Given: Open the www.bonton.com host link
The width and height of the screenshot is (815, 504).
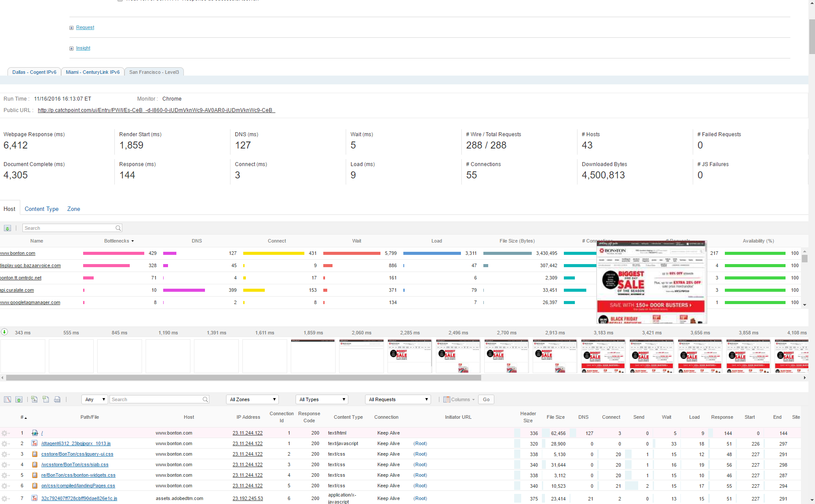Looking at the screenshot, I should click(18, 254).
